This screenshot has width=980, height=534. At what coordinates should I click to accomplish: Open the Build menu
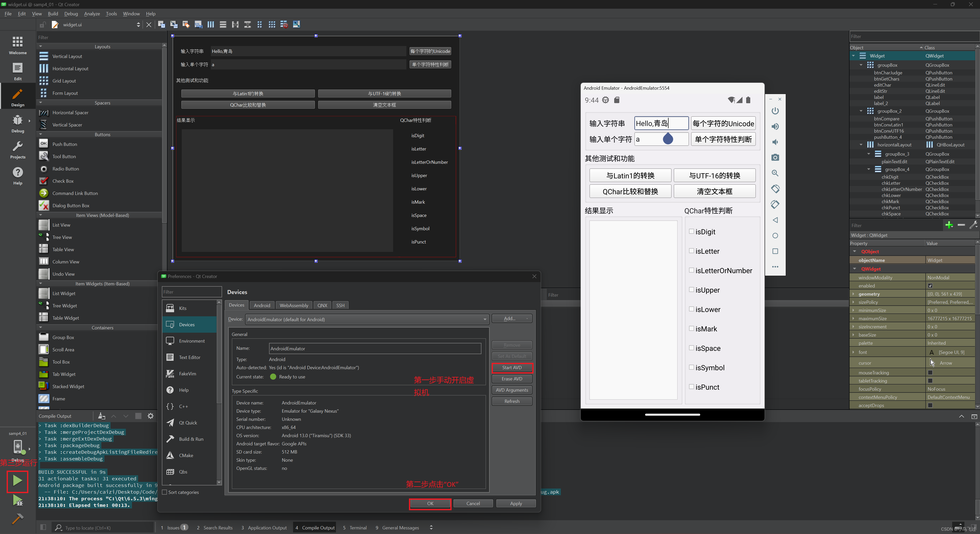tap(53, 14)
